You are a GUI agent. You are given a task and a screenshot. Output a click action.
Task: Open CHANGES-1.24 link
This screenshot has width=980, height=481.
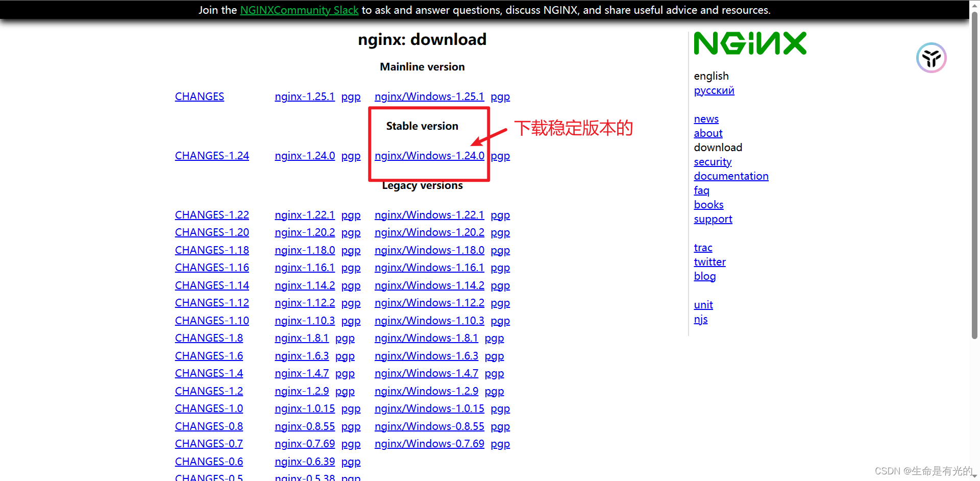point(212,156)
